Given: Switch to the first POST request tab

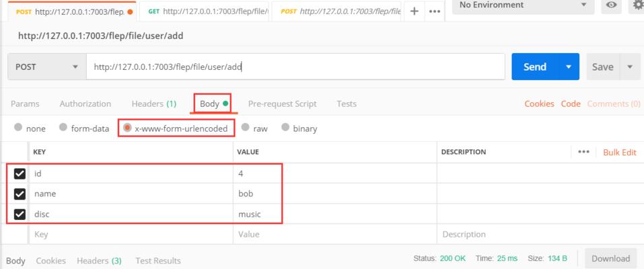Looking at the screenshot, I should coord(72,11).
